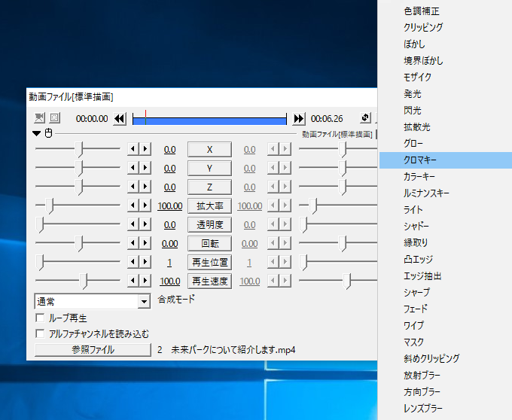Click the grid display icon beside camera icon
The height and width of the screenshot is (420, 512).
click(55, 118)
